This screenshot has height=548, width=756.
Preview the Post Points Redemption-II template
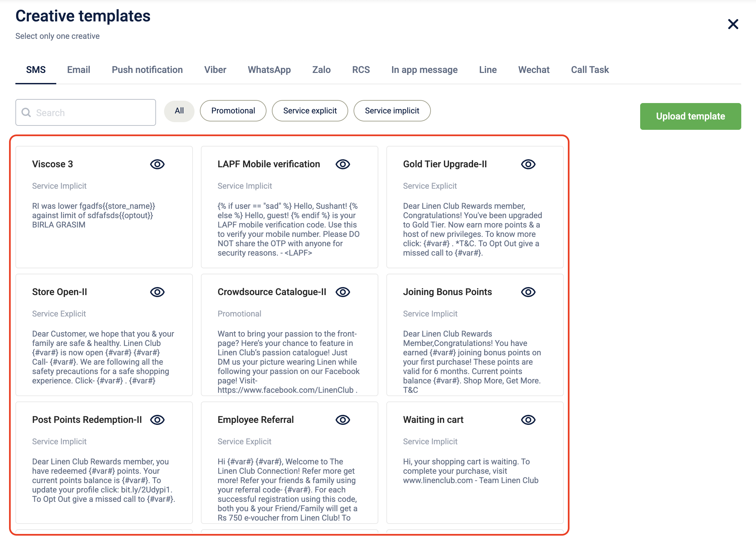[157, 420]
